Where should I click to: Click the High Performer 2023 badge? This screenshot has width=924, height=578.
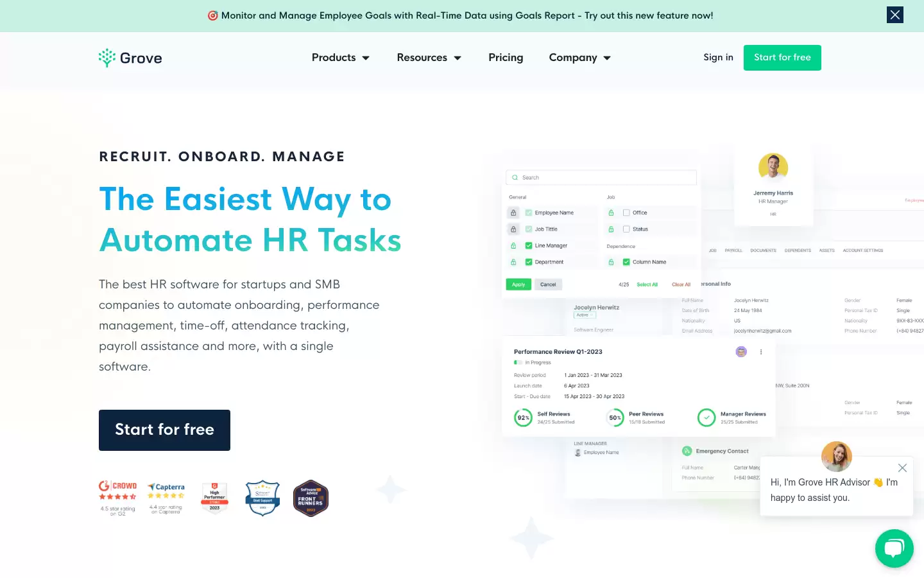coord(214,498)
